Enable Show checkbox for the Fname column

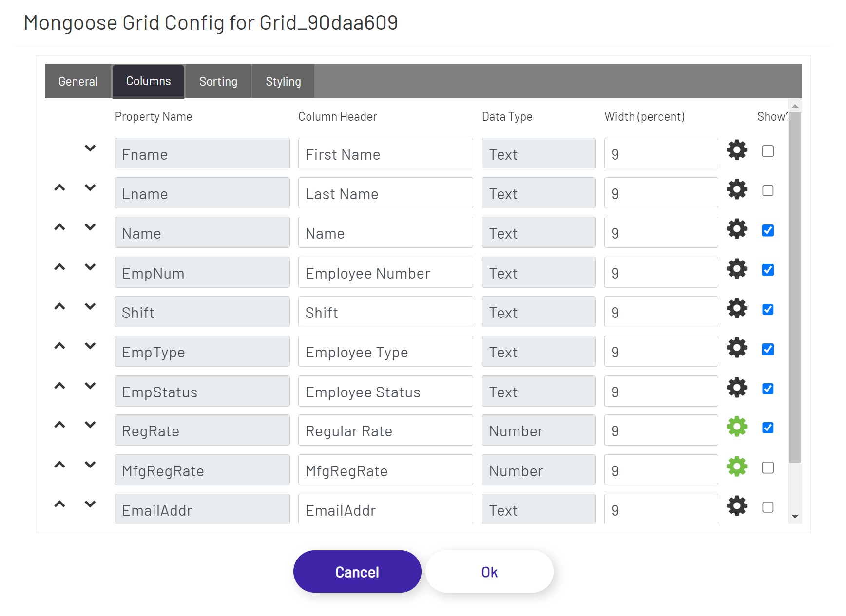768,151
